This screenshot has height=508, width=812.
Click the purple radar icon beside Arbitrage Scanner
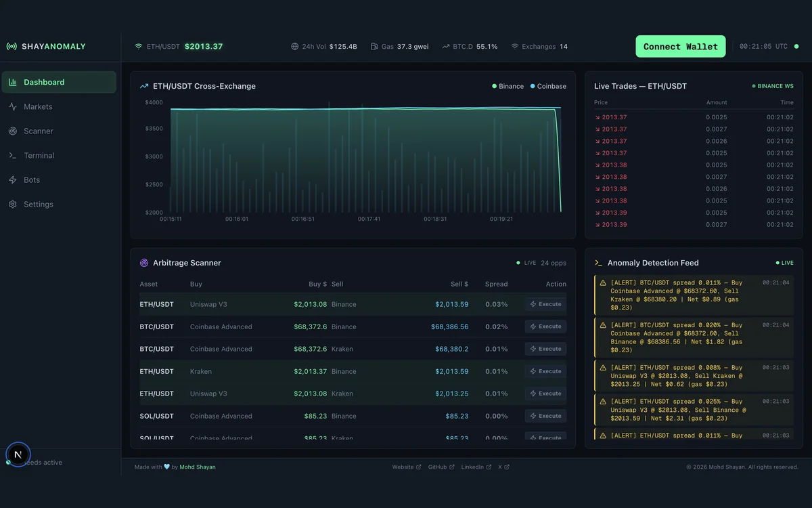tap(144, 263)
